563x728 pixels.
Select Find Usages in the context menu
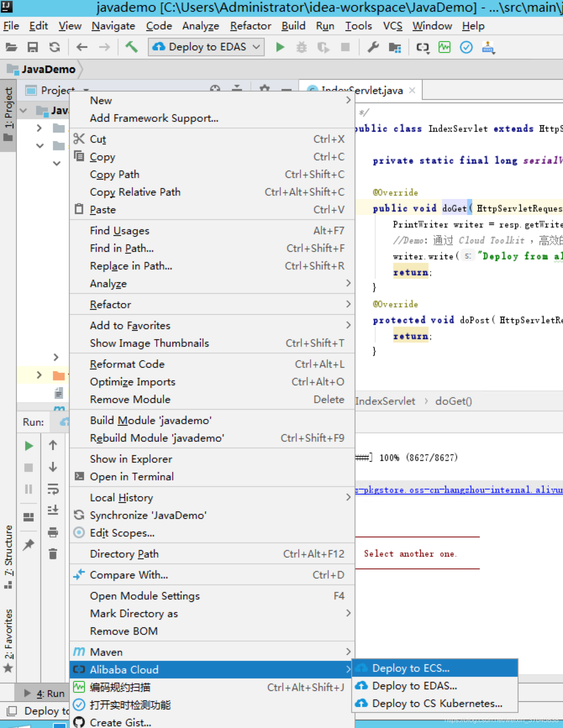pos(212,230)
